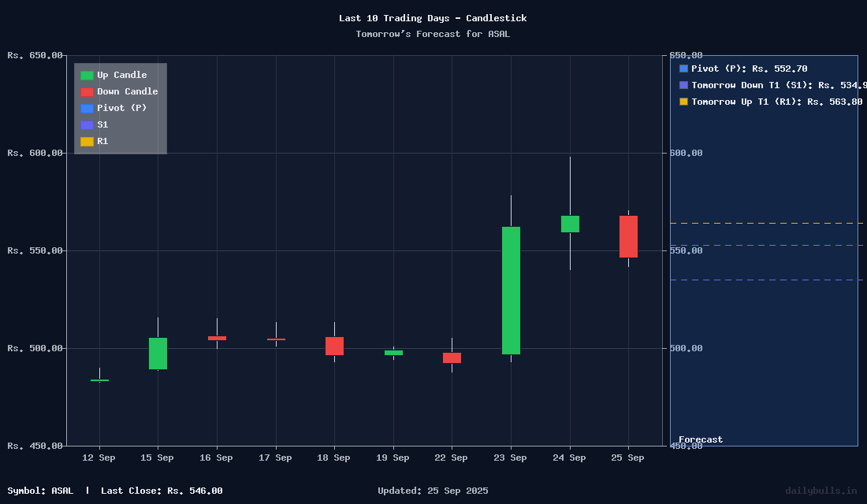Select the red 22 Sep candle
This screenshot has height=504, width=867.
(452, 358)
